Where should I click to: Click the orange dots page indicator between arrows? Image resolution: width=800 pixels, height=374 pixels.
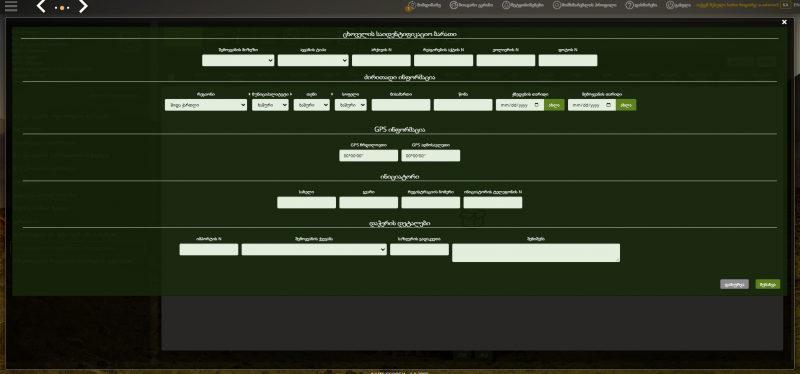click(62, 8)
